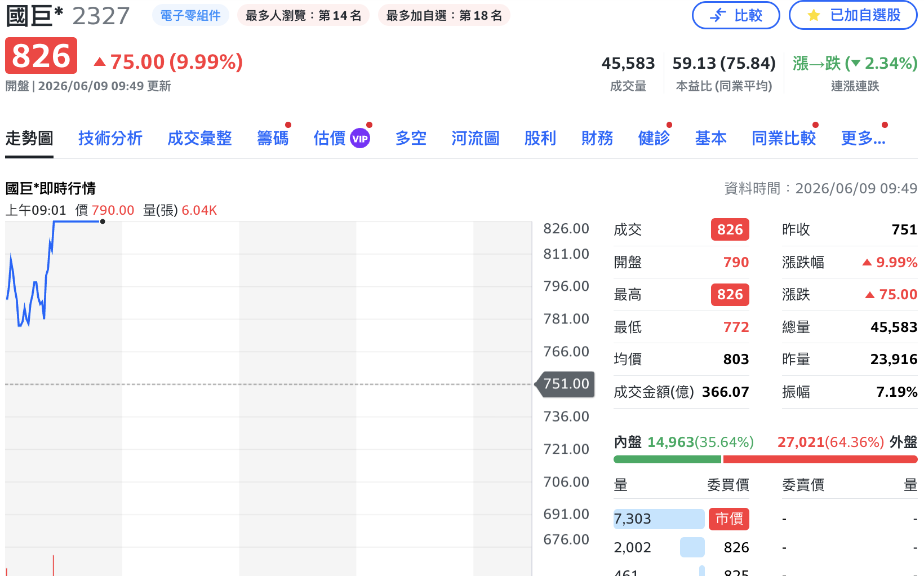Click the 59.13 (75.84) 本益比 value
Viewport: 924px width, 576px height.
(724, 63)
